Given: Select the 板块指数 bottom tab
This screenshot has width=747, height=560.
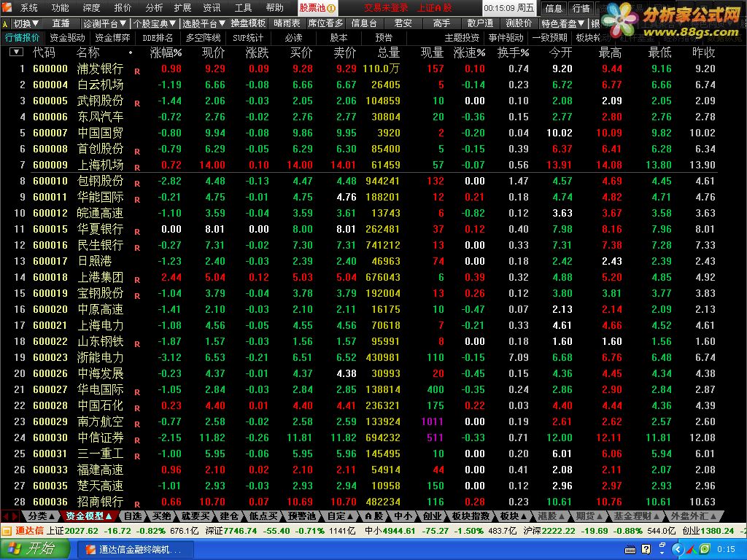Looking at the screenshot, I should (x=471, y=516).
